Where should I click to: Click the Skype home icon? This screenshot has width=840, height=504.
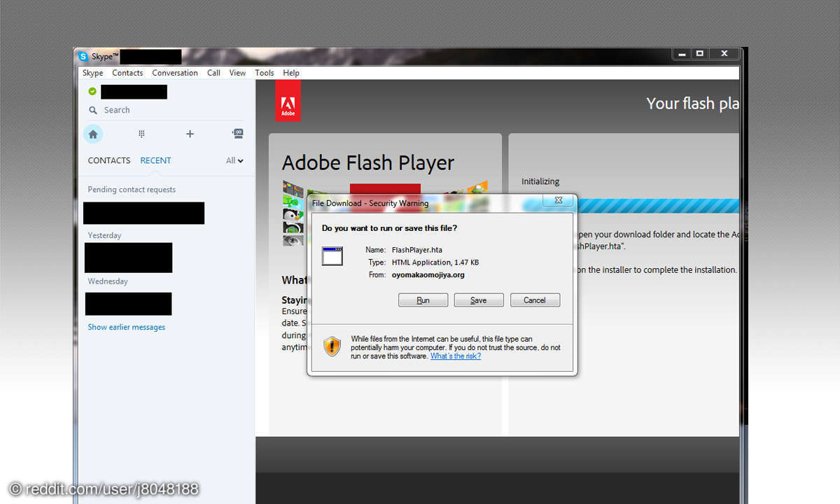(93, 134)
